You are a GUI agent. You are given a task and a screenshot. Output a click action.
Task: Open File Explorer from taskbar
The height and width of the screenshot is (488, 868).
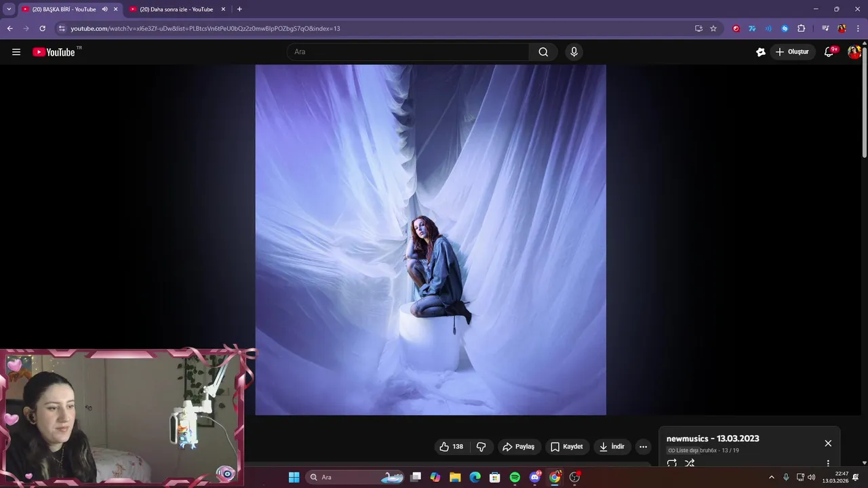click(x=455, y=477)
